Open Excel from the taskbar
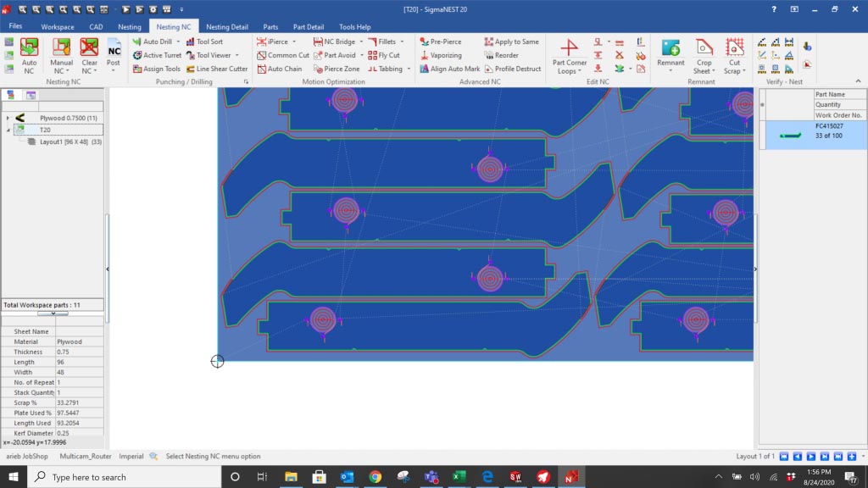Image resolution: width=868 pixels, height=488 pixels. click(459, 476)
